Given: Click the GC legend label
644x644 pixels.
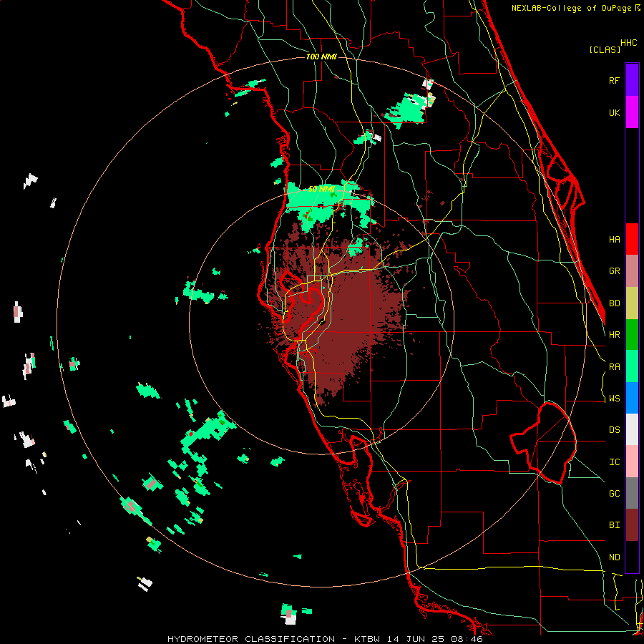Looking at the screenshot, I should coord(614,494).
